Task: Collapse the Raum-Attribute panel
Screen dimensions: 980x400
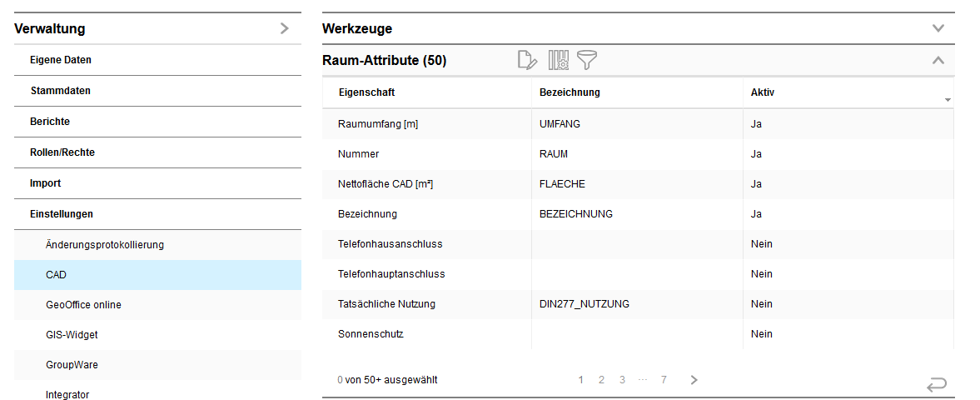Action: coord(938,60)
